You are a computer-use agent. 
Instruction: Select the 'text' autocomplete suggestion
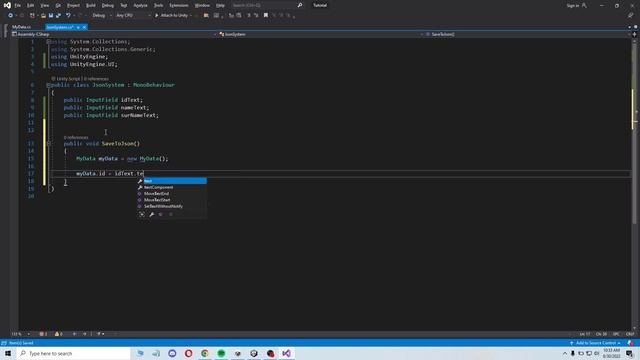pos(172,181)
